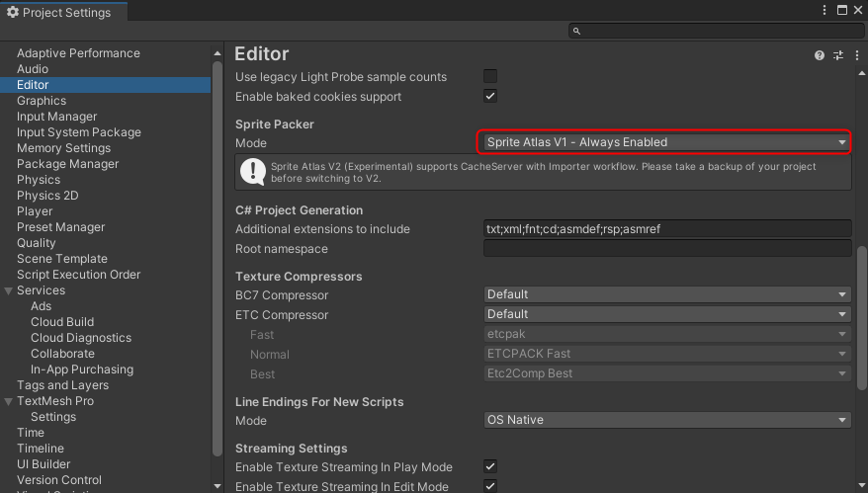Image resolution: width=868 pixels, height=493 pixels.
Task: Click Additional extensions to include field
Action: [667, 229]
